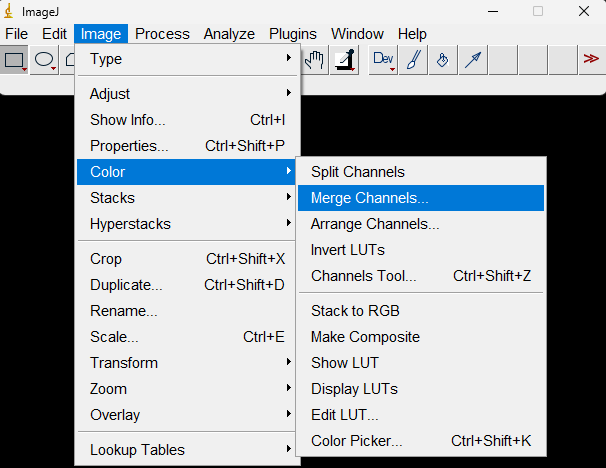The width and height of the screenshot is (606, 468).
Task: Open the Plugins menu
Action: (x=293, y=34)
